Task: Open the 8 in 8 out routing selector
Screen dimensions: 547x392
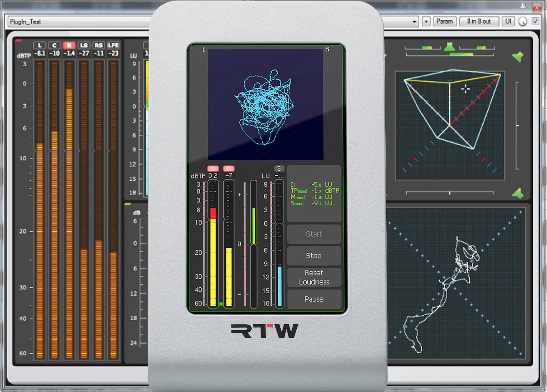Action: (x=479, y=21)
